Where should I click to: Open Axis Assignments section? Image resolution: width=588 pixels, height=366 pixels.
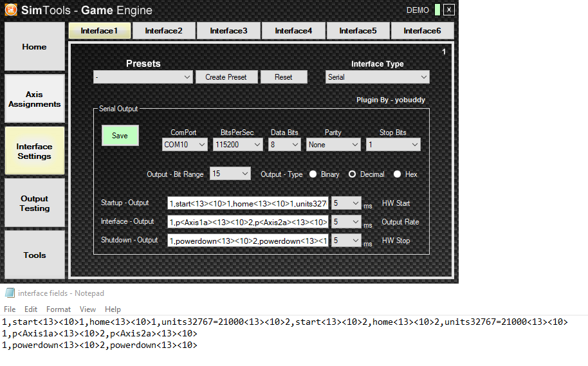click(x=35, y=99)
